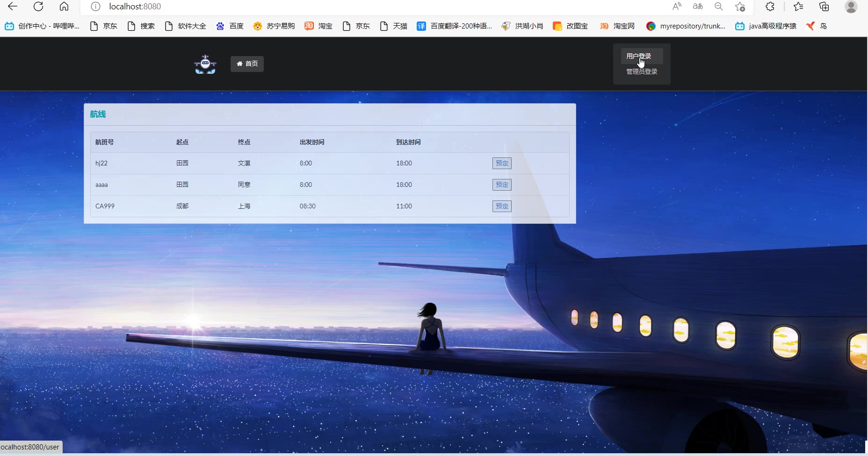The height and width of the screenshot is (456, 868).
Task: Add this page to favorites star icon
Action: point(740,7)
